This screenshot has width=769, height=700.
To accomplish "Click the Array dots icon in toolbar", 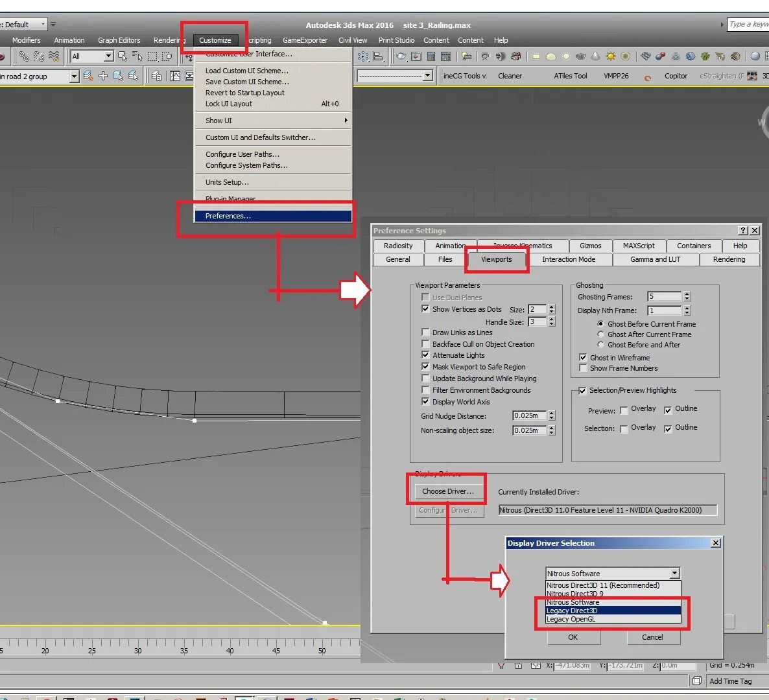I will click(363, 56).
